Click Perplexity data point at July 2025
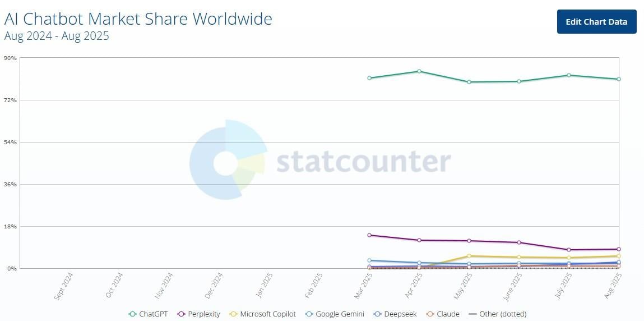 point(569,250)
